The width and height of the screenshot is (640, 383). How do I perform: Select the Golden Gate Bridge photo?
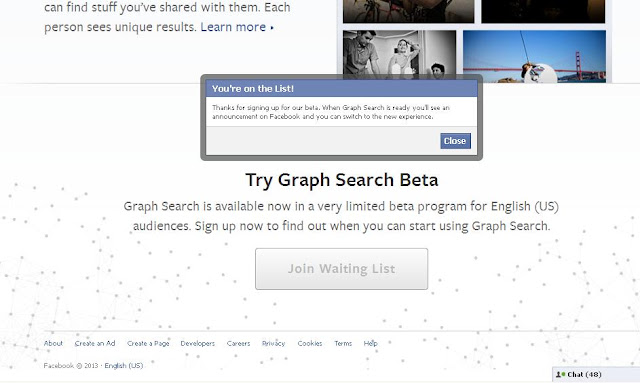[534, 56]
